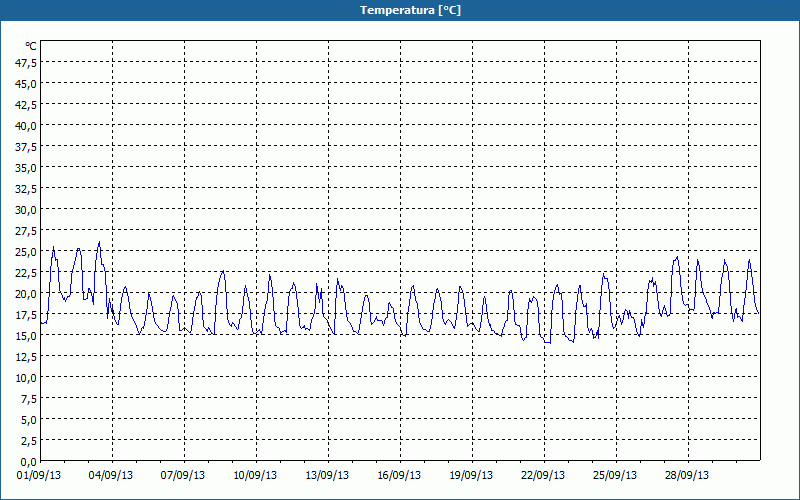Click the 25,0 axis value
This screenshot has height=500, width=800.
click(26, 252)
